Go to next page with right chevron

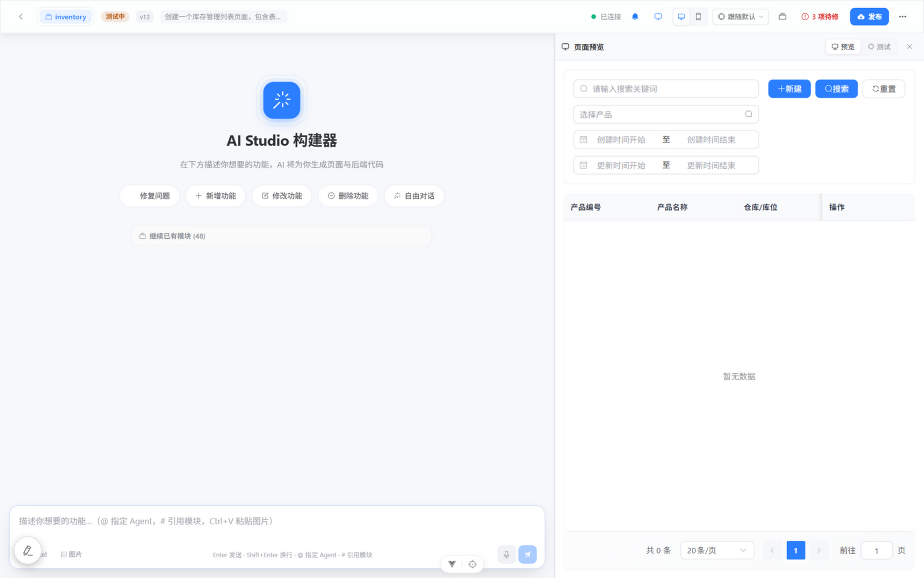point(819,550)
